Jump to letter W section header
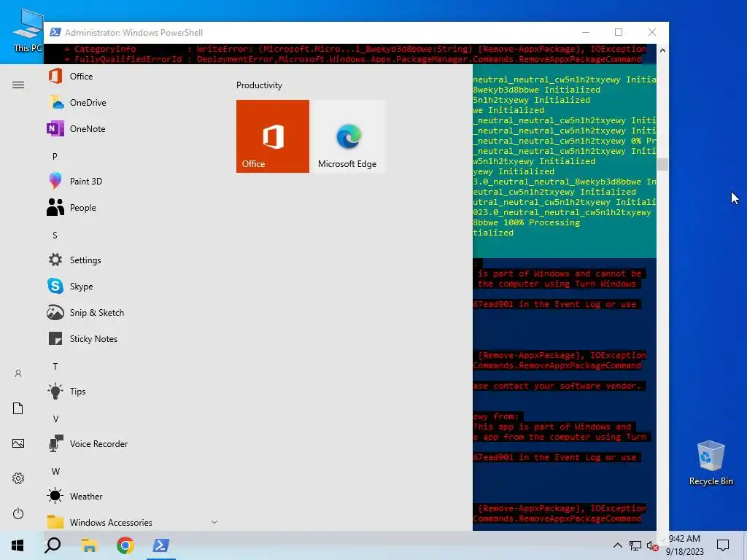747x560 pixels. [x=55, y=472]
